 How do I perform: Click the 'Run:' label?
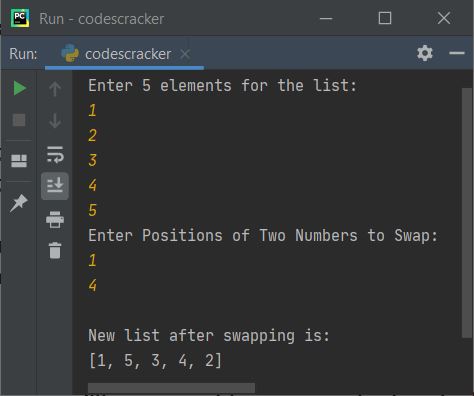23,54
